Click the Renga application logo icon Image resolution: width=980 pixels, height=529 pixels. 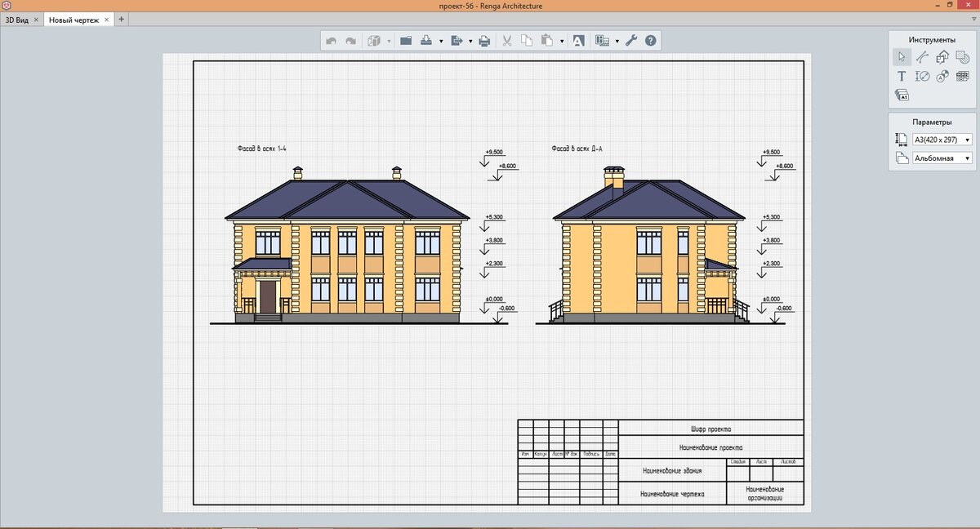(7, 6)
